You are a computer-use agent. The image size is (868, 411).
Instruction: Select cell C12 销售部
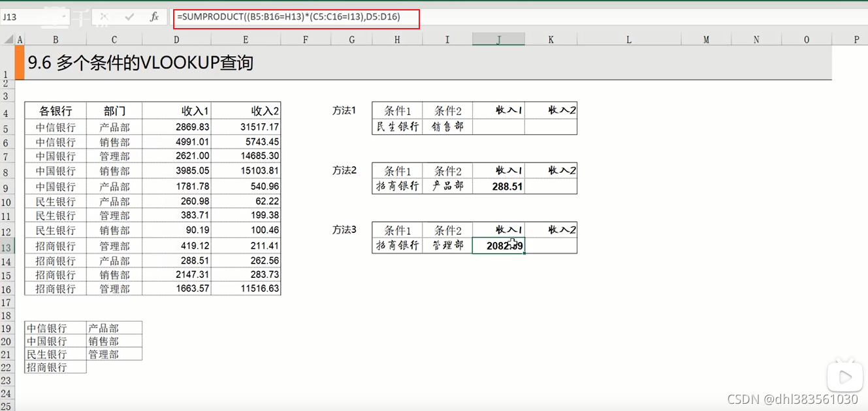point(114,230)
